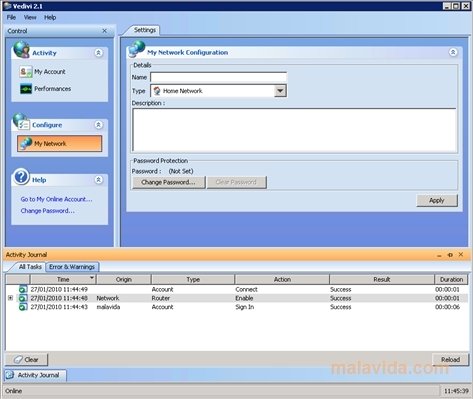Select the My Network globe icon

click(25, 144)
